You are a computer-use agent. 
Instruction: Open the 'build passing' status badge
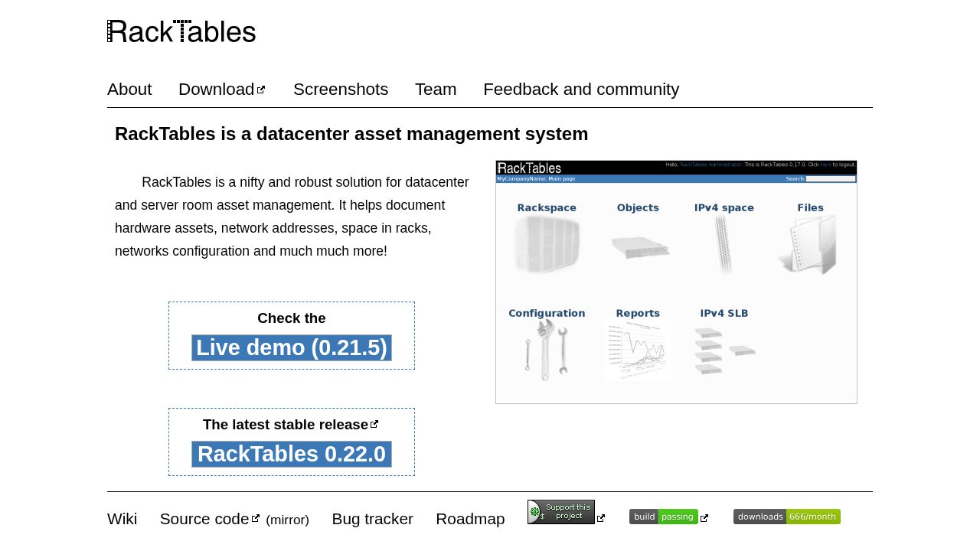664,517
